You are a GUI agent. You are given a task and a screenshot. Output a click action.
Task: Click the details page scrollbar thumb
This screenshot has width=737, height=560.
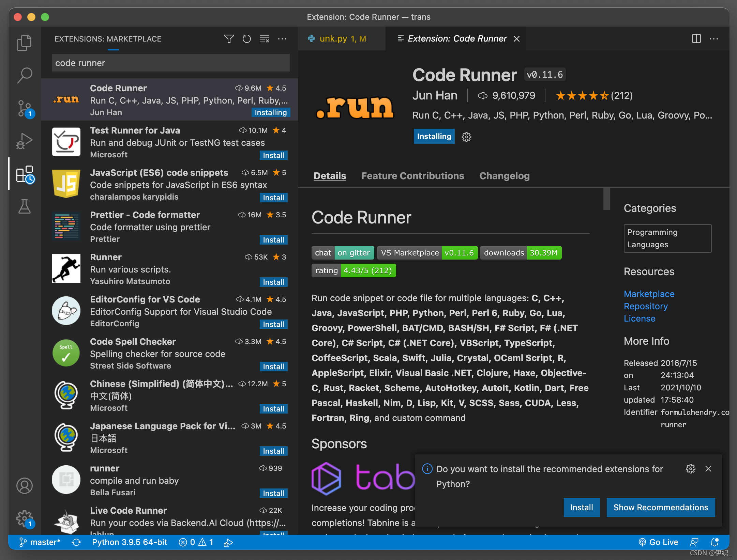(x=606, y=199)
